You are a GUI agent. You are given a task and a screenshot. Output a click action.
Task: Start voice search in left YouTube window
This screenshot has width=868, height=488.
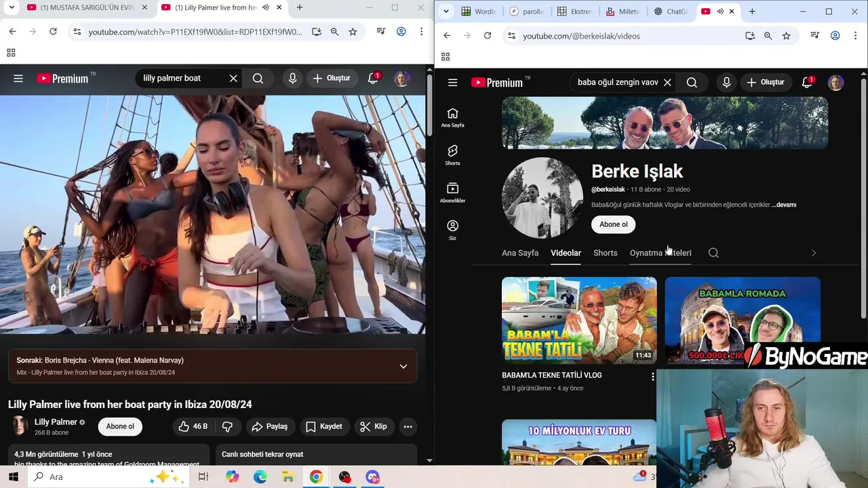tap(292, 79)
